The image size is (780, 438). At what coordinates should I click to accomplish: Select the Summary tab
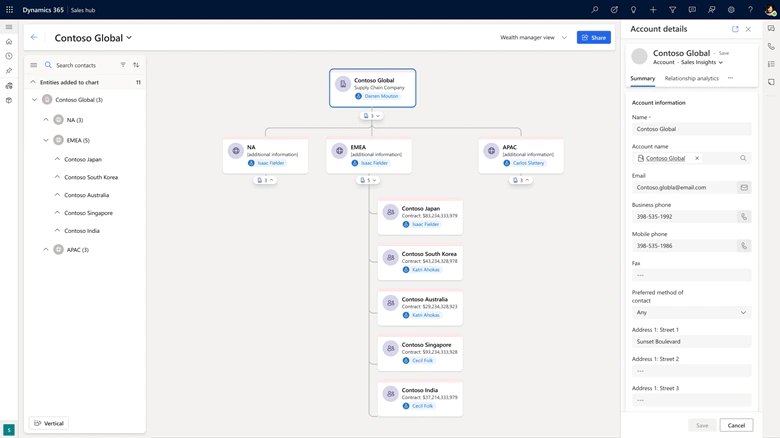click(x=642, y=78)
